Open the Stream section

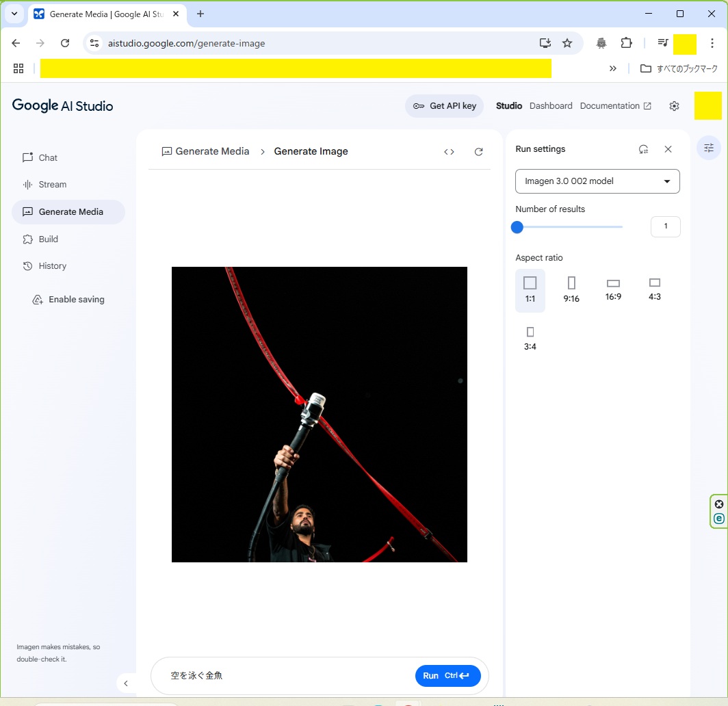[x=44, y=185]
